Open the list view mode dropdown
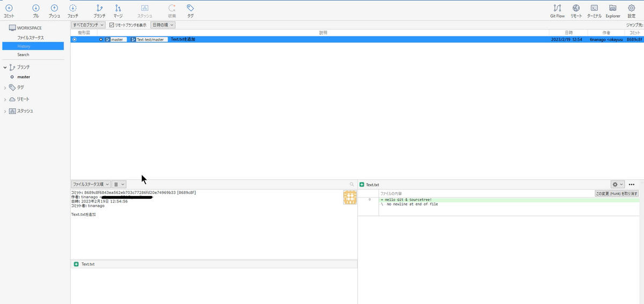 118,184
